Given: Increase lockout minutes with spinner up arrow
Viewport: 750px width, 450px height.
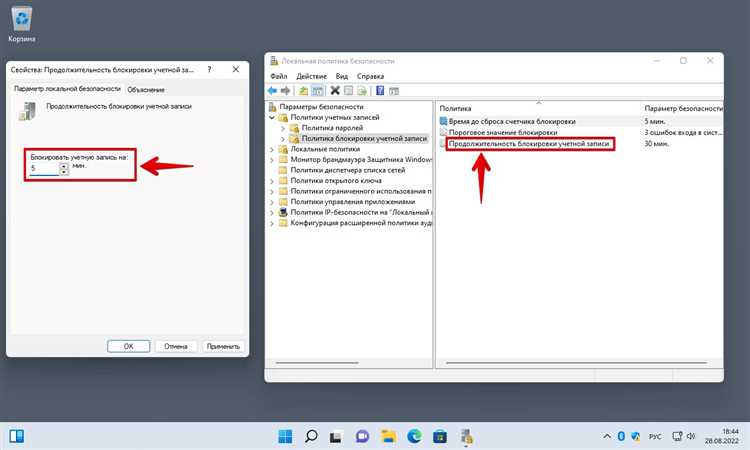Looking at the screenshot, I should click(64, 165).
